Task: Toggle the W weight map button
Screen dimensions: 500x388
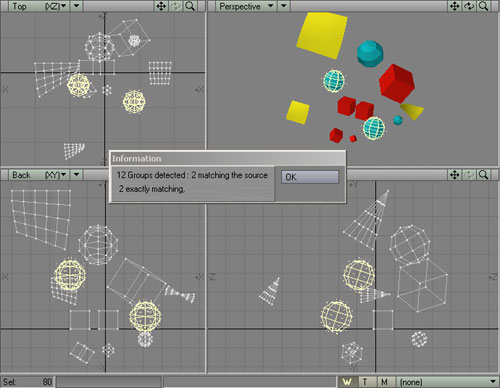Action: (x=348, y=382)
